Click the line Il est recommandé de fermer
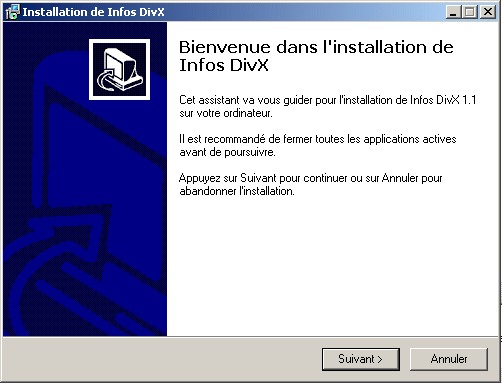This screenshot has width=502, height=383. (318, 139)
